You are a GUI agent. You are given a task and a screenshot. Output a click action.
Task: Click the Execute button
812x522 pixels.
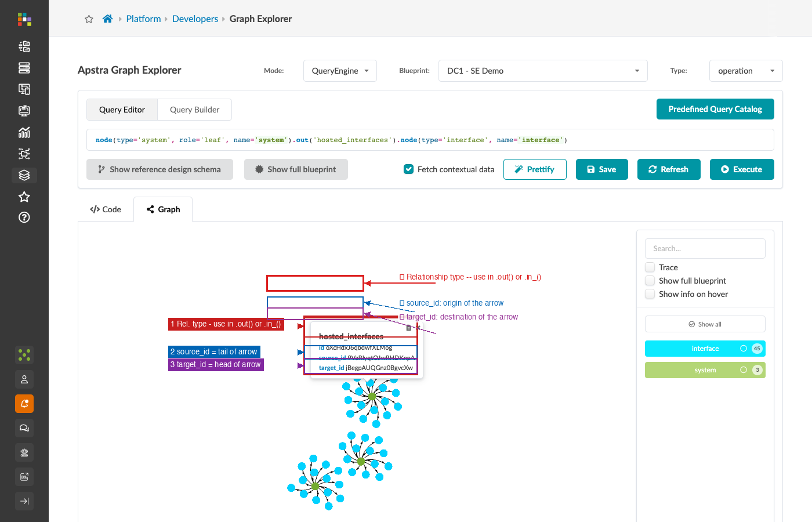coord(742,169)
